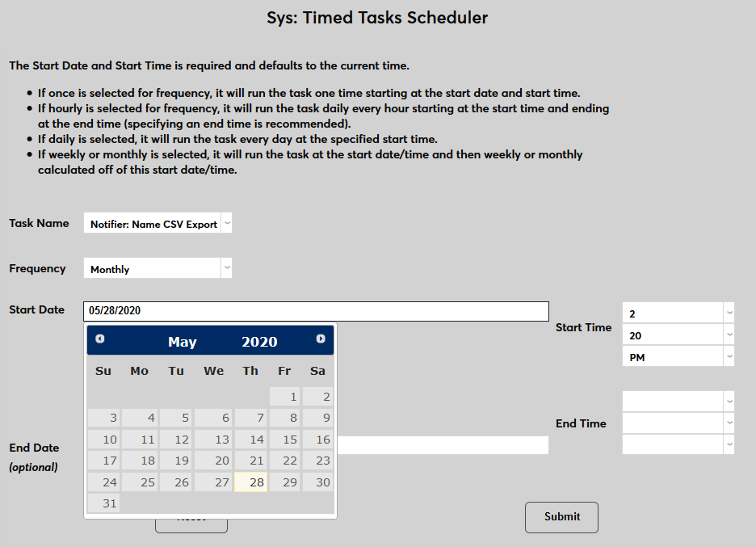Choose day 14 in the datepicker

click(x=250, y=440)
